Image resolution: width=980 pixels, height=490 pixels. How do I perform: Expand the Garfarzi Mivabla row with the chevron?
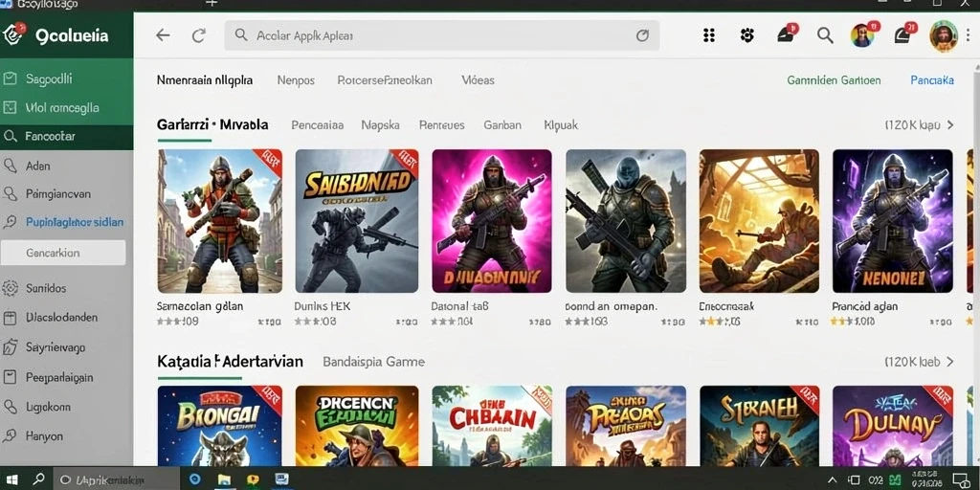click(950, 125)
